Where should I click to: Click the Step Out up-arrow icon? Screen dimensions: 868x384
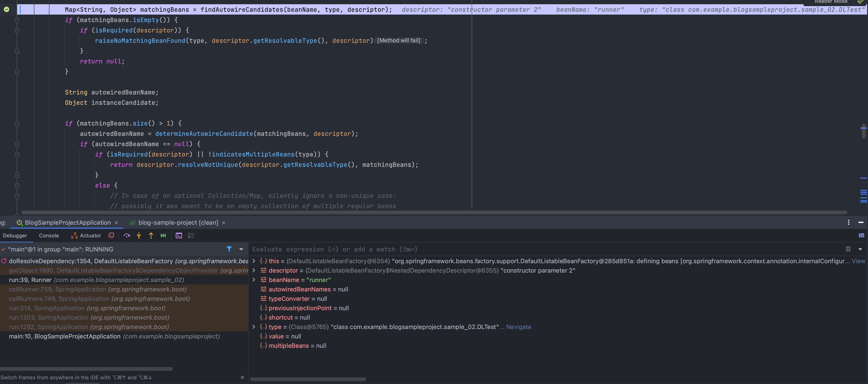pos(151,235)
